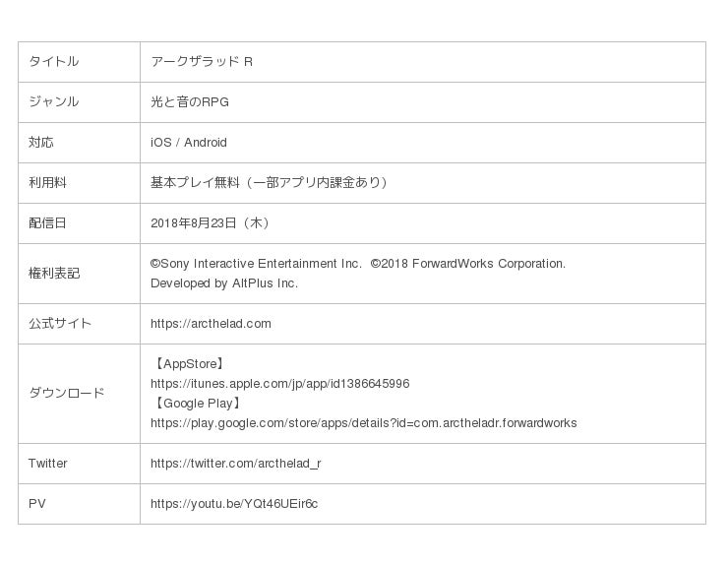The width and height of the screenshot is (728, 564).
Task: Click the iOS / Android platform text
Action: [189, 143]
